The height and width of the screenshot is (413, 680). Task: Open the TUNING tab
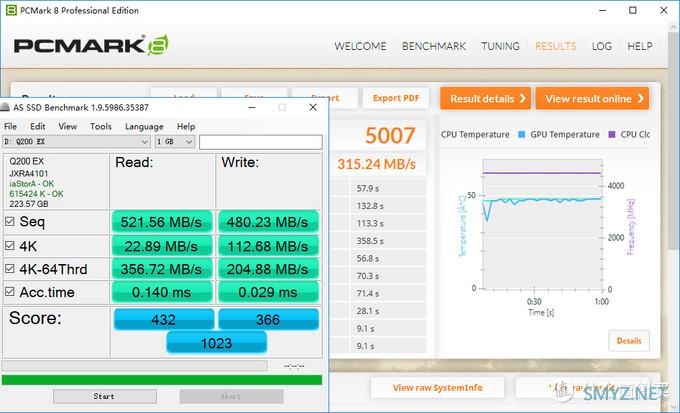(x=500, y=46)
